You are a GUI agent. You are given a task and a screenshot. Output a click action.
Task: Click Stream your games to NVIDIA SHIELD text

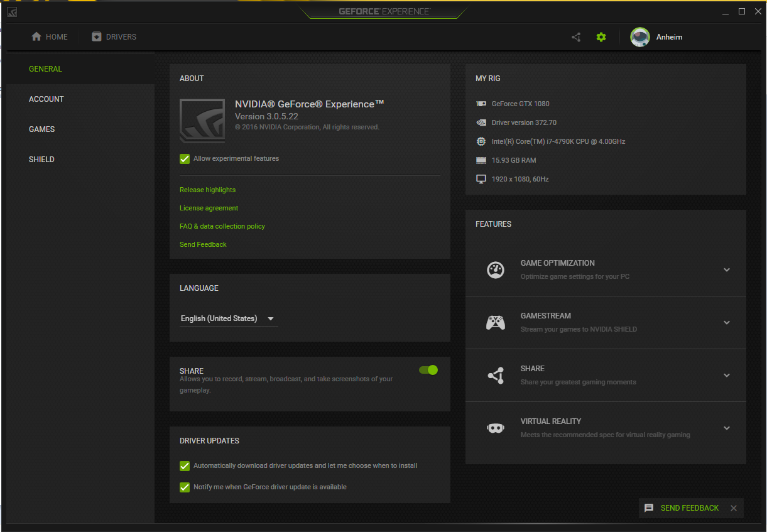579,329
